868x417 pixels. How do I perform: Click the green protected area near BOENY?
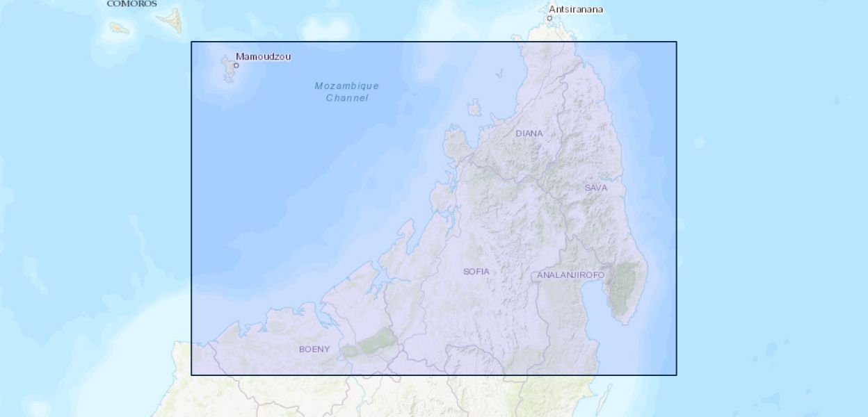pyautogui.click(x=377, y=341)
